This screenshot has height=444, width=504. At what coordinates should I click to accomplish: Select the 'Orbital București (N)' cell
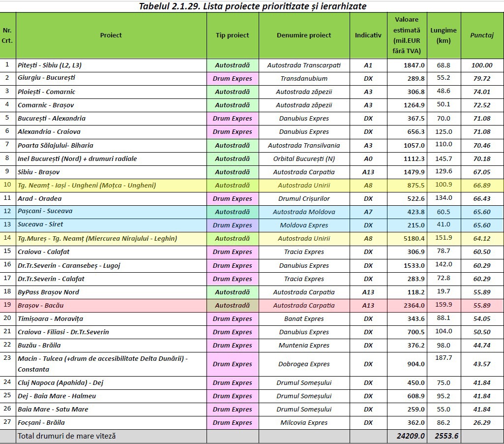point(304,159)
